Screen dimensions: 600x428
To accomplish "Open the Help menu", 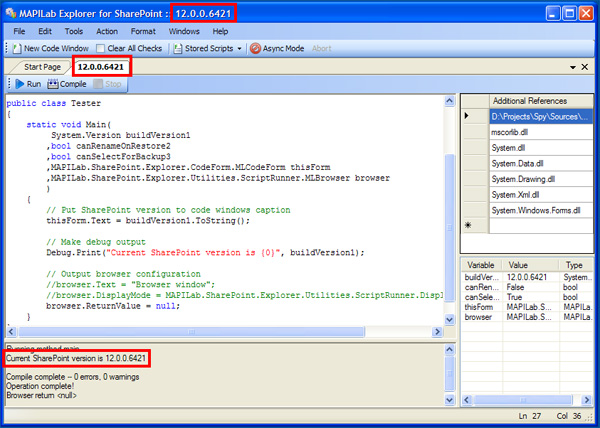I will (220, 31).
